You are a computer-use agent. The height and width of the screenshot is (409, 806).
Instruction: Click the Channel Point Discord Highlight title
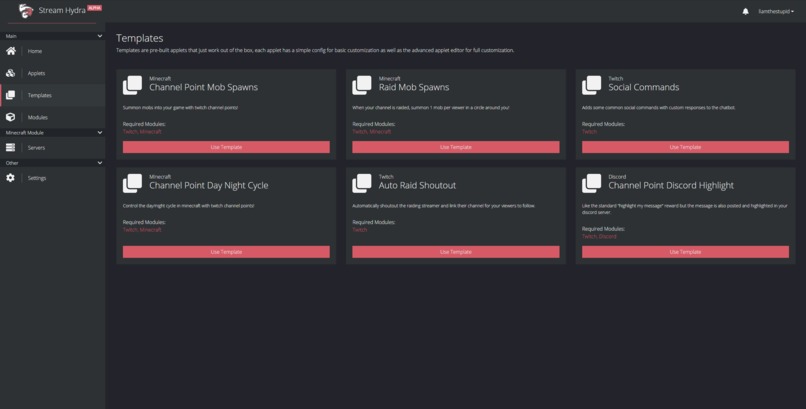click(x=671, y=185)
